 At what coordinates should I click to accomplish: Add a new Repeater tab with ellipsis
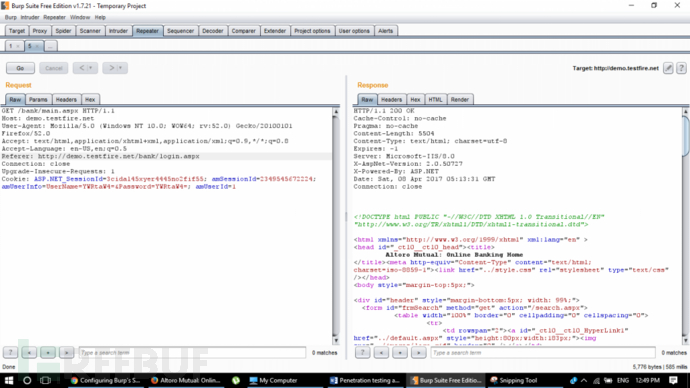51,46
